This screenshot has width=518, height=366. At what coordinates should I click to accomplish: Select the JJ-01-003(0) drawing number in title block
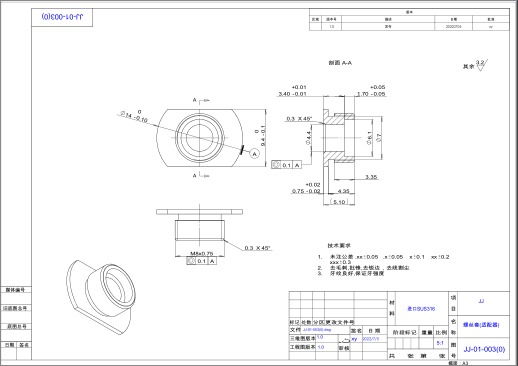coord(484,349)
